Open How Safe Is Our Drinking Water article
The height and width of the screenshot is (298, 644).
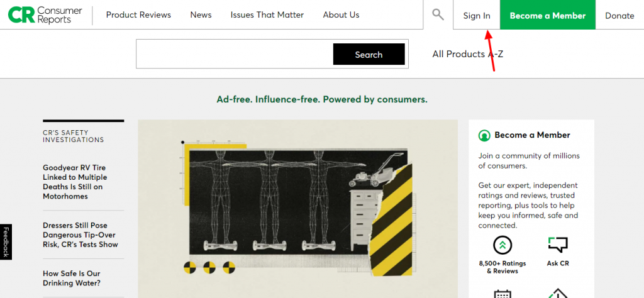coord(72,278)
